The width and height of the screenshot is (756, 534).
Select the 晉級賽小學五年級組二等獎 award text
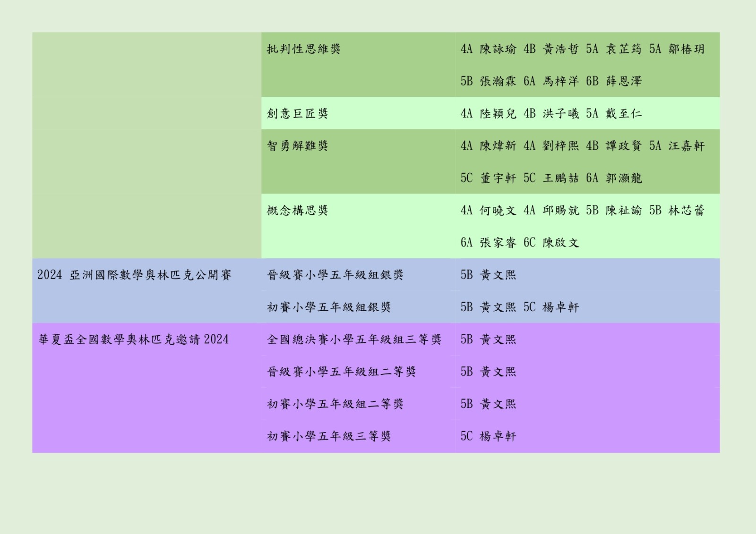[341, 372]
